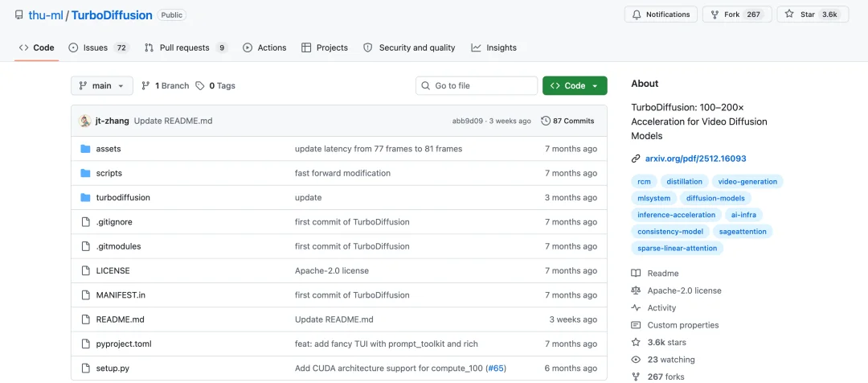Select the distillation topic tag

[684, 181]
